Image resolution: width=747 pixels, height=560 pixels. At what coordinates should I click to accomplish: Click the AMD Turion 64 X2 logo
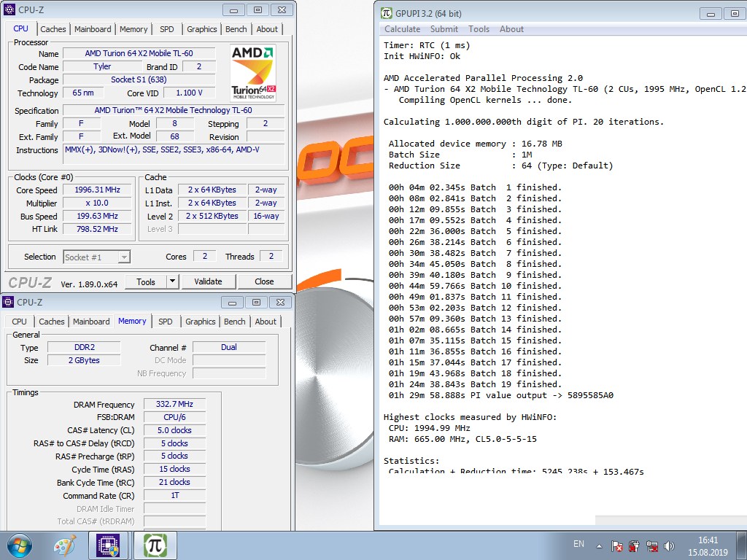pyautogui.click(x=253, y=72)
